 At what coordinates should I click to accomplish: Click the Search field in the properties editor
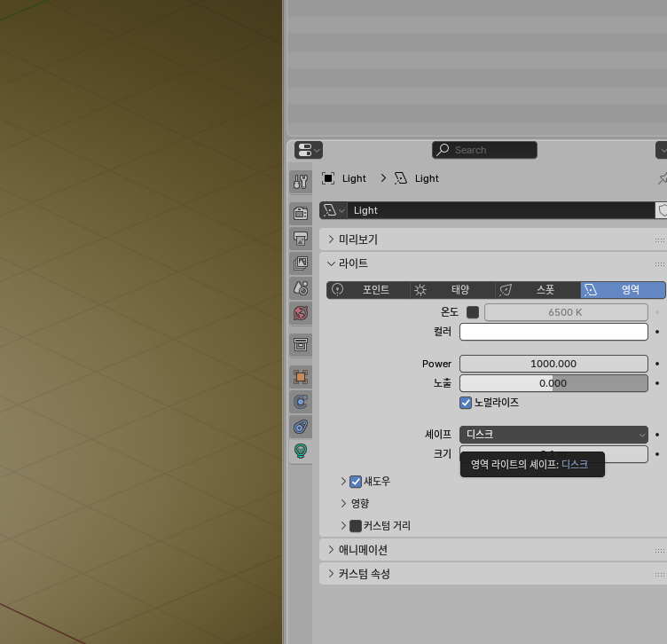484,150
